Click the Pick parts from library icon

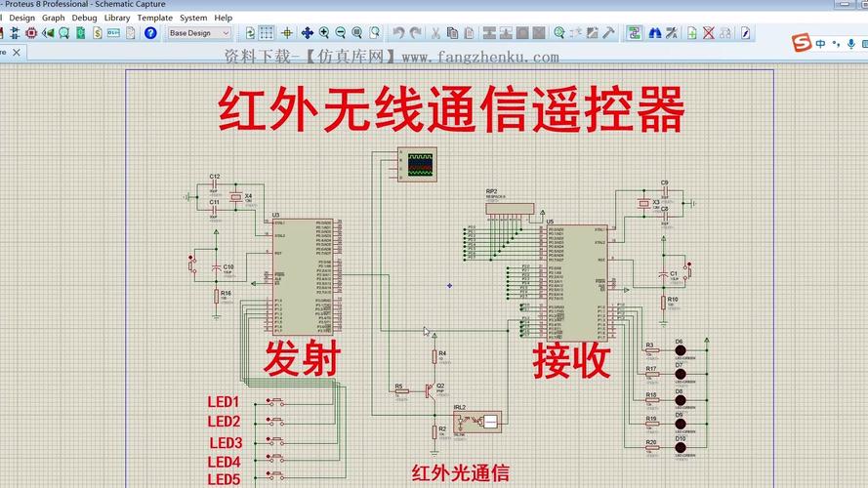[559, 33]
